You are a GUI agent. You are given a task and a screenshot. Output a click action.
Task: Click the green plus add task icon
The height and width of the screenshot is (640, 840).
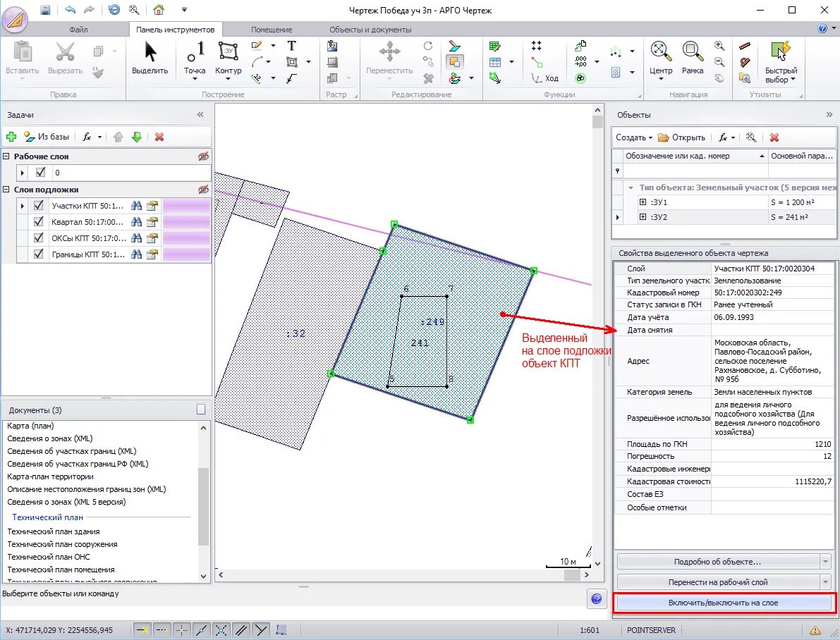[11, 137]
